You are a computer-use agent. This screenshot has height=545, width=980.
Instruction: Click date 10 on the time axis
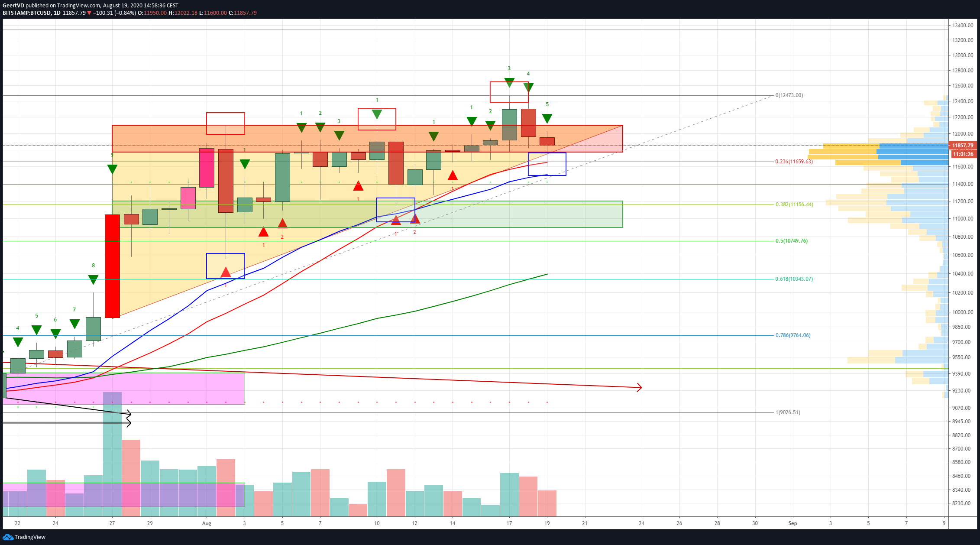coord(377,523)
